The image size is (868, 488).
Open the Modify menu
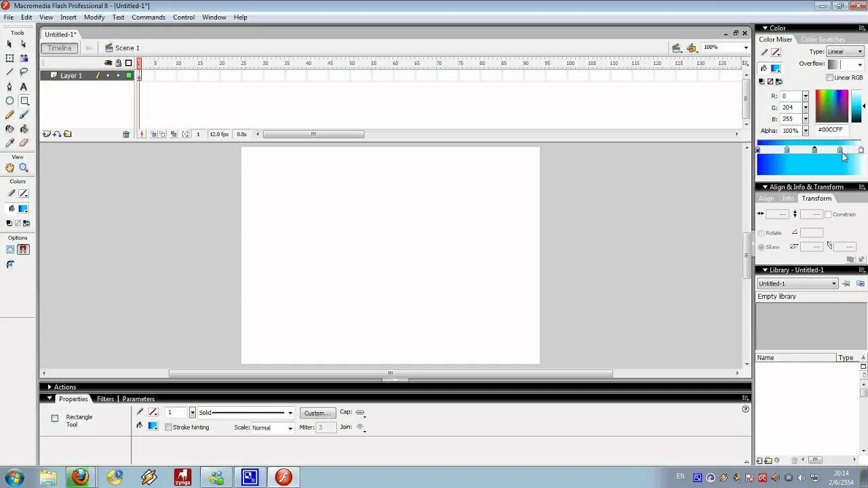(94, 18)
